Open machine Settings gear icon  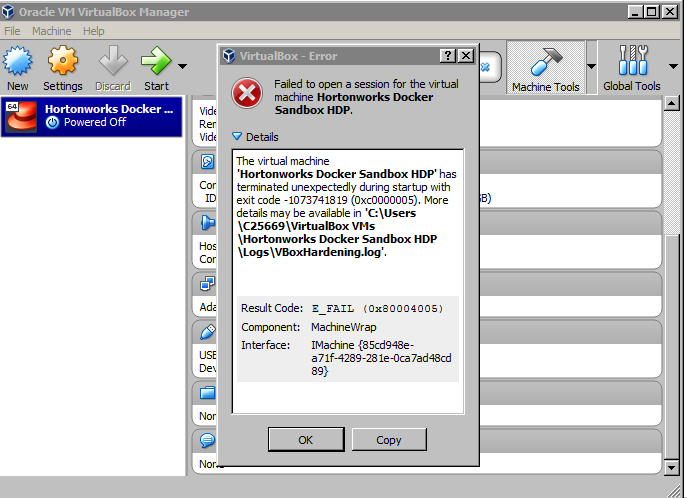(x=63, y=60)
